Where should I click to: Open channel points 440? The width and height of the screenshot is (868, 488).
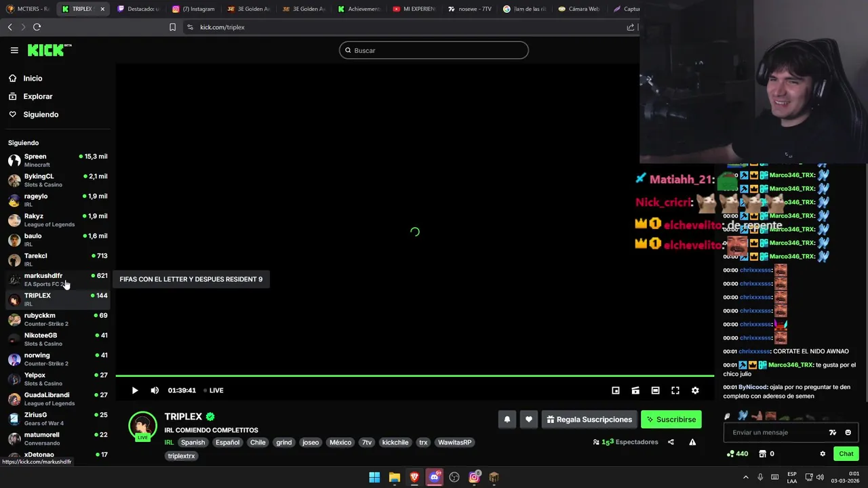point(737,453)
